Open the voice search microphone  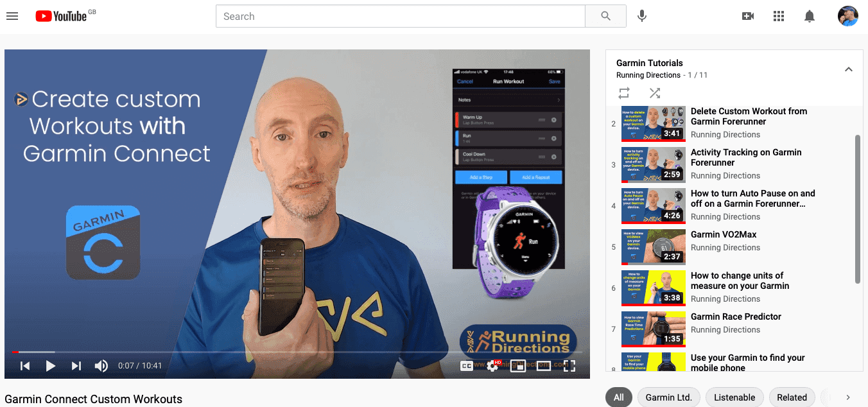641,16
